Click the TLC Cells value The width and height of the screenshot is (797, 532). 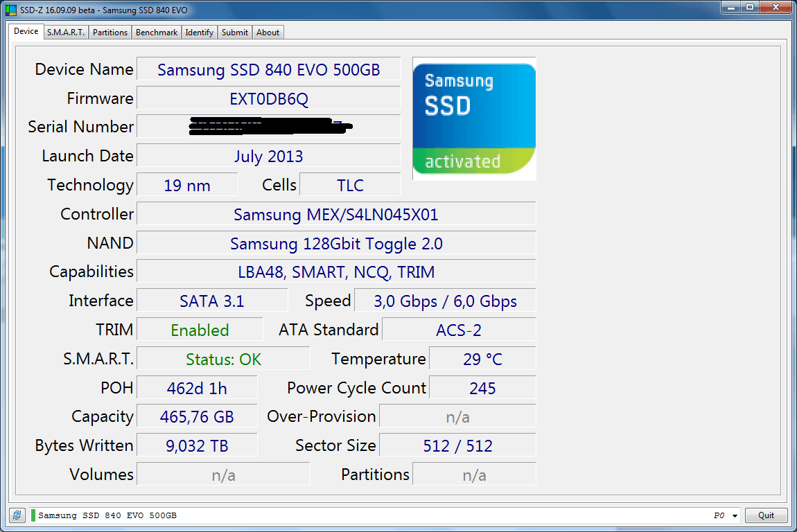(x=350, y=185)
